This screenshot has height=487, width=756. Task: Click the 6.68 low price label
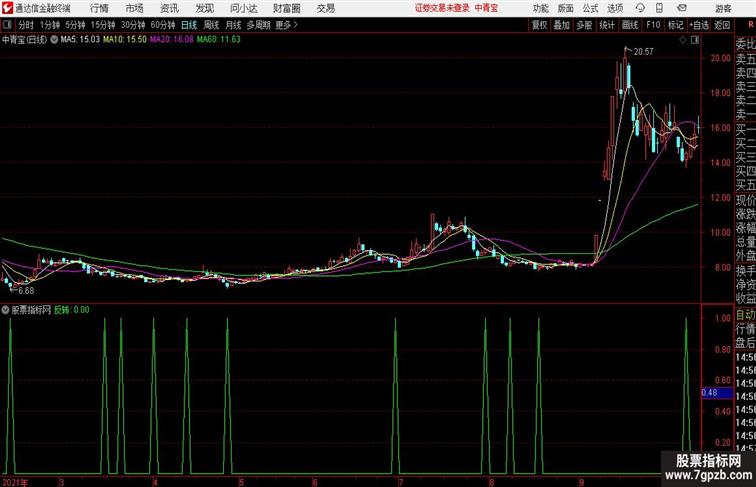(26, 291)
